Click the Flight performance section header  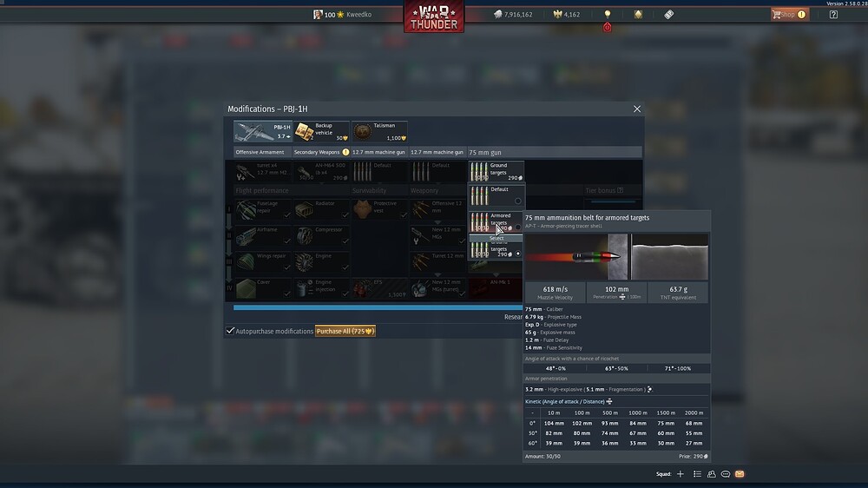pos(262,190)
